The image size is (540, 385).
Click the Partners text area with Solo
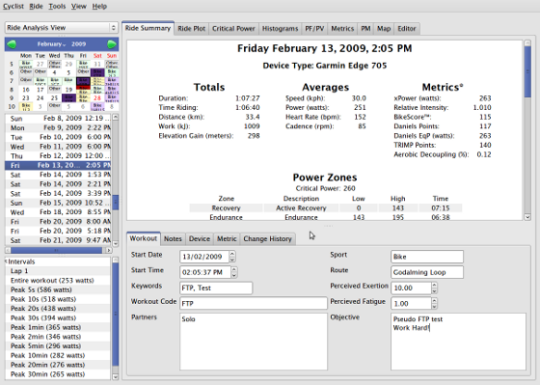[253, 341]
